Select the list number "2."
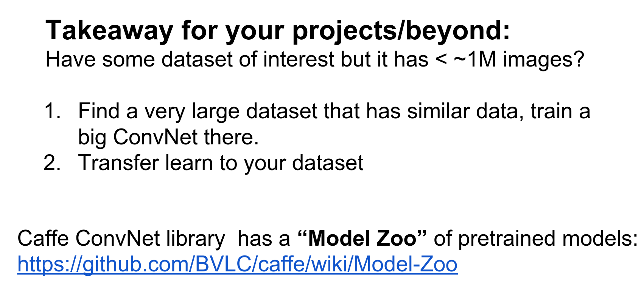Viewport: 644px width, 302px height. [x=53, y=163]
